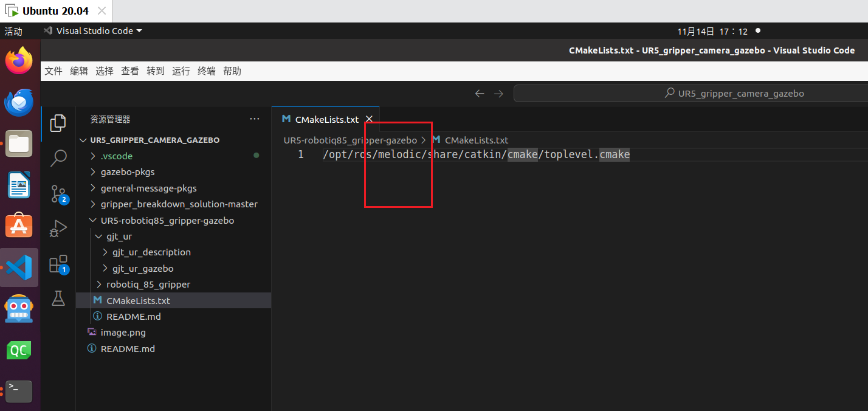Click the 资源管理器 panel title

point(110,119)
